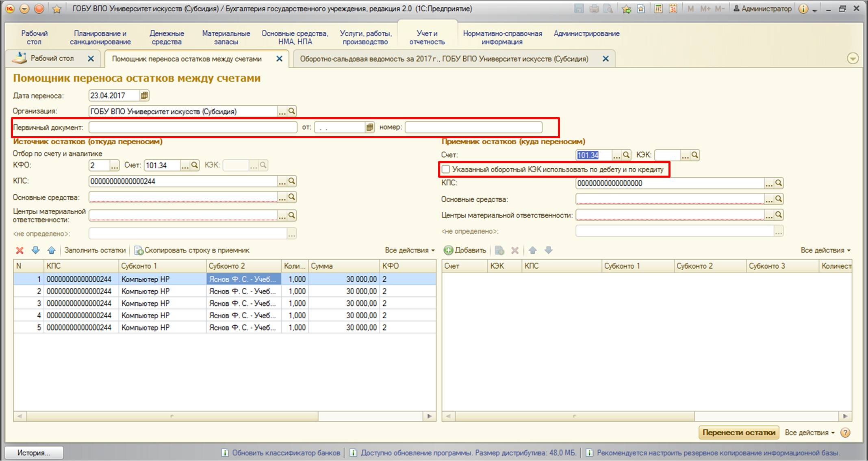Expand Все действия above the receiver table
868x461 pixels.
pyautogui.click(x=825, y=250)
